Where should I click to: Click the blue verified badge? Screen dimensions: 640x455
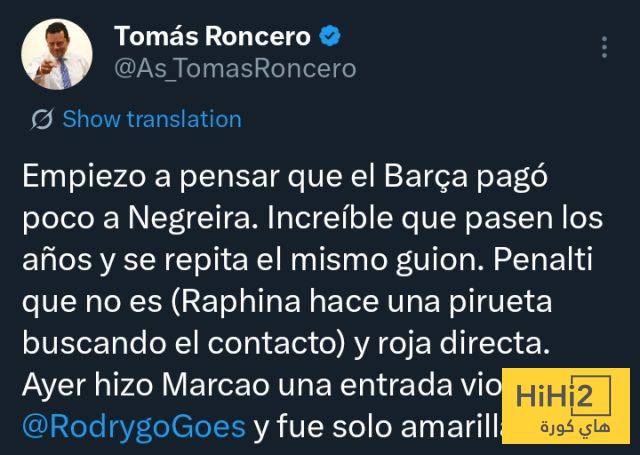click(330, 37)
